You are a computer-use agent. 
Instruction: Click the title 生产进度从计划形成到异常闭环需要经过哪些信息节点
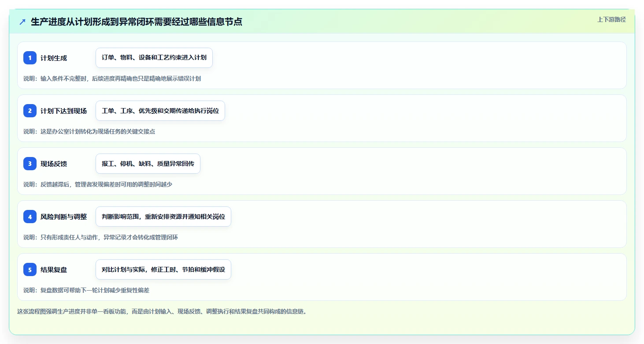(137, 22)
